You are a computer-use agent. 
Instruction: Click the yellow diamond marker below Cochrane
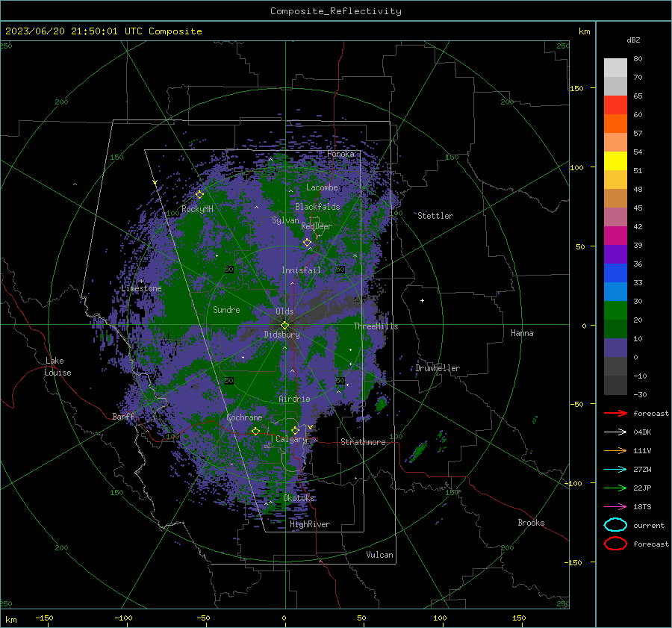255,431
